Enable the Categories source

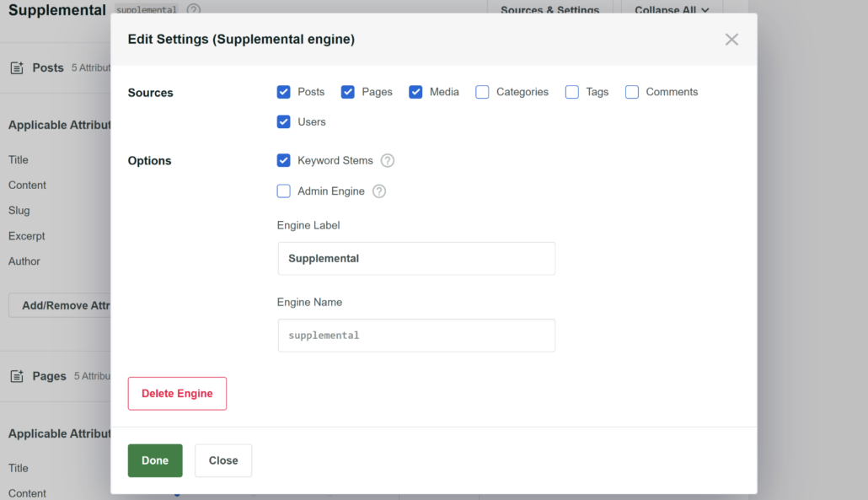(x=482, y=91)
